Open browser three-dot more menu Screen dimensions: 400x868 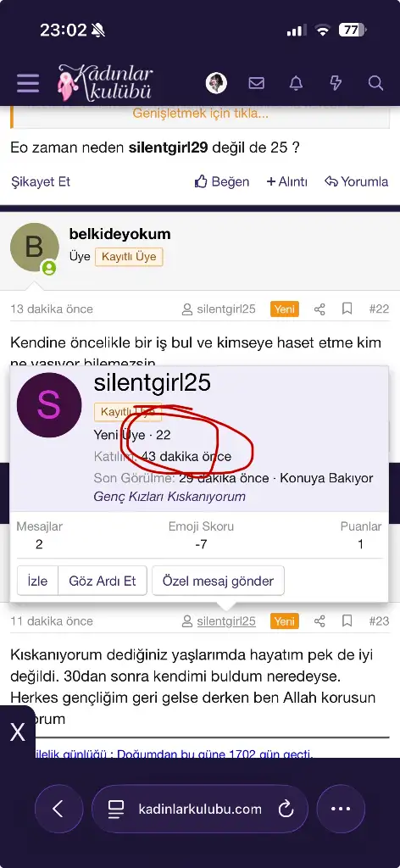click(341, 809)
